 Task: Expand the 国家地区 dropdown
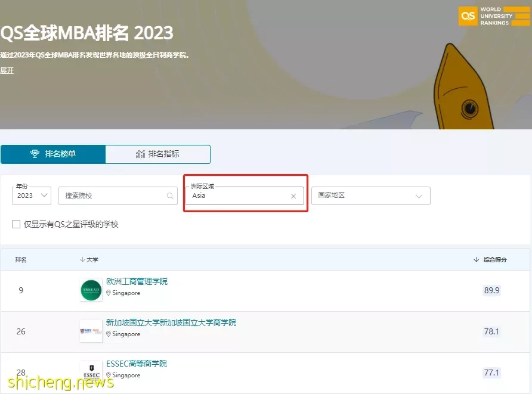371,196
